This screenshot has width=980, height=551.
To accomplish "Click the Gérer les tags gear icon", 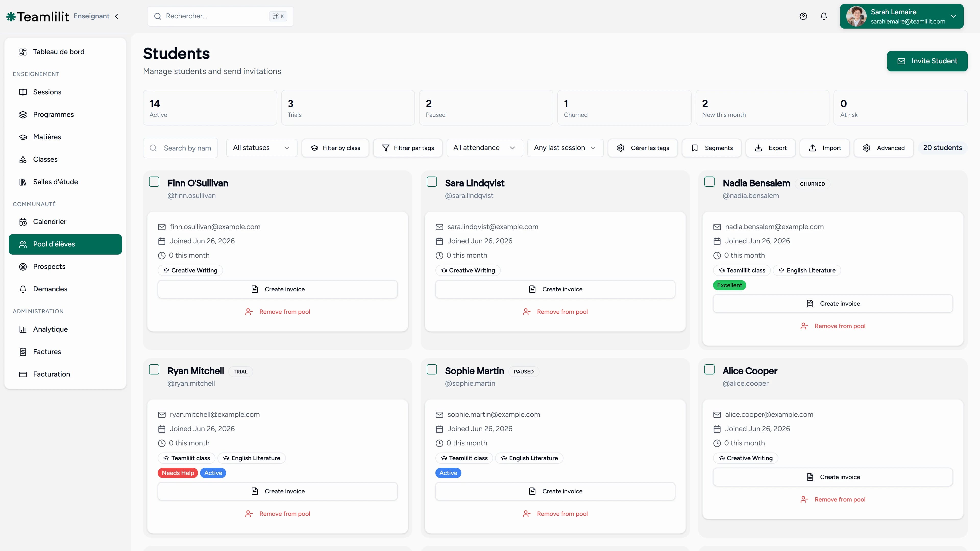I will (620, 148).
